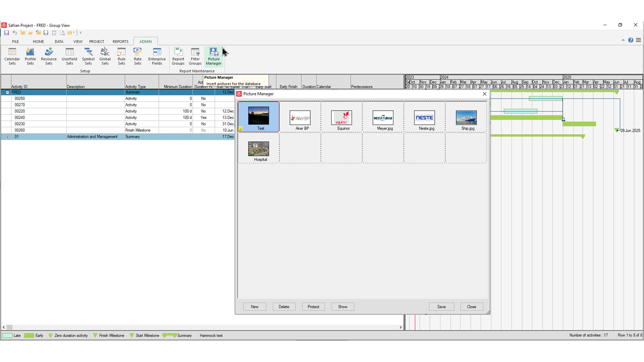
Task: Open the FILE tab
Action: (16, 42)
